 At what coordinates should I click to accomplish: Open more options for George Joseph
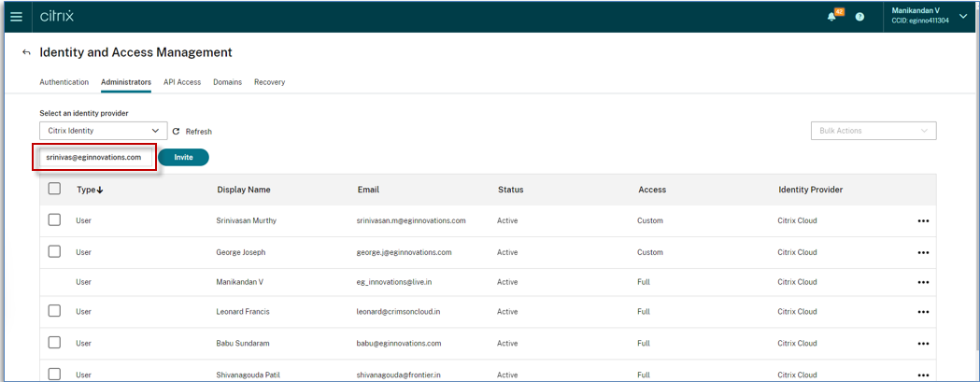[x=923, y=252]
